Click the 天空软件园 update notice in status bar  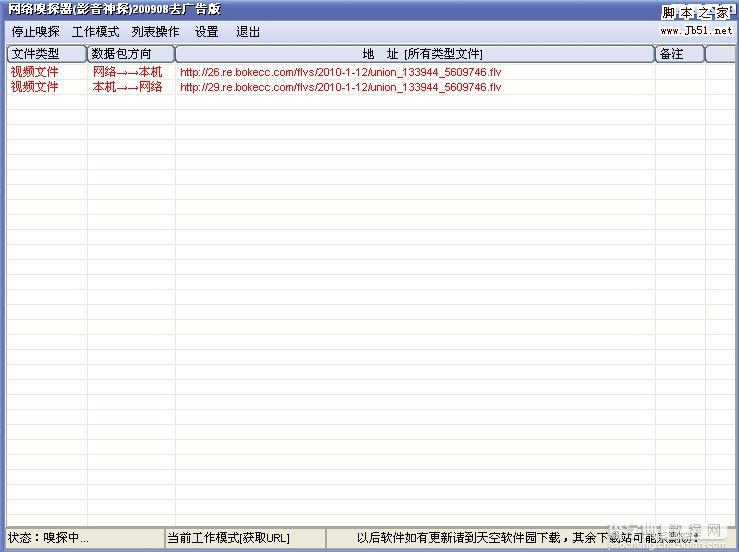tap(528, 538)
